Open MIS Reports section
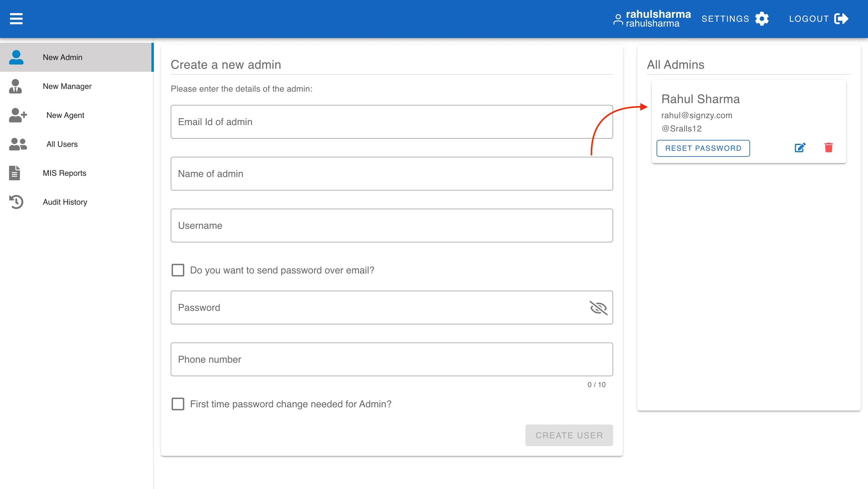 (x=77, y=173)
